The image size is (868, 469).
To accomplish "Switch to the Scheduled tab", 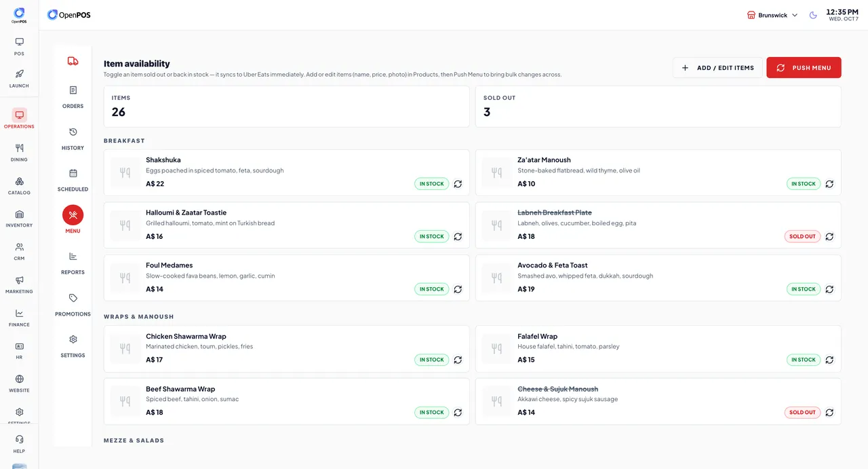I will coord(73,180).
